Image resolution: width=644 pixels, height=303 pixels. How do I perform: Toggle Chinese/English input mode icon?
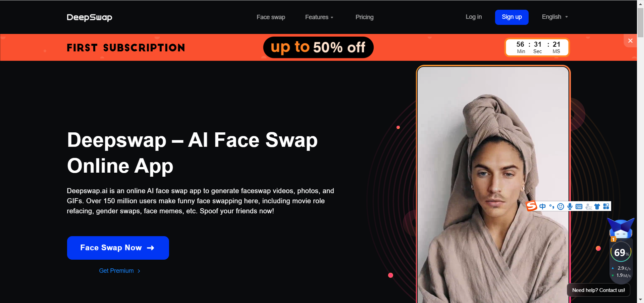tap(543, 206)
